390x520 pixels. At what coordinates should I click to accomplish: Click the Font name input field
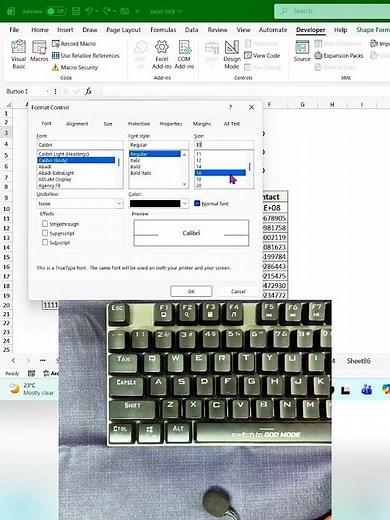click(x=80, y=145)
